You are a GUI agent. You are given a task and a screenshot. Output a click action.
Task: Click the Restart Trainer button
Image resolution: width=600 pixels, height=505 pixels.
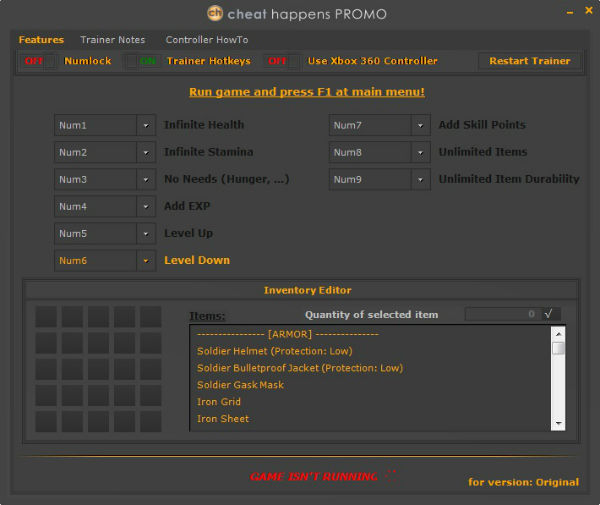pyautogui.click(x=530, y=61)
